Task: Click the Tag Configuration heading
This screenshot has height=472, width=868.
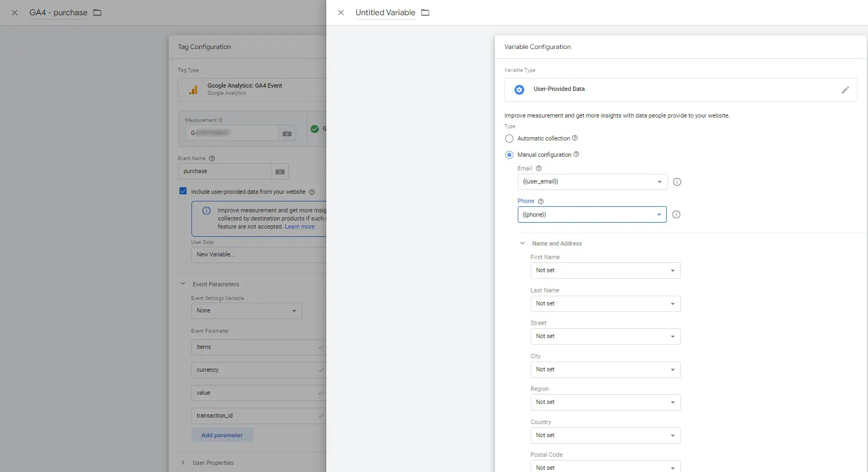Action: (x=204, y=47)
